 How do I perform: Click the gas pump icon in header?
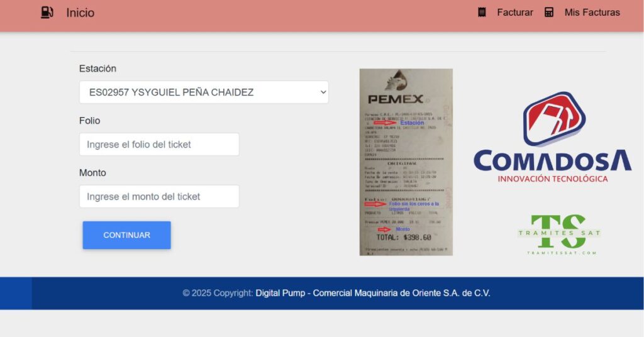coord(47,13)
